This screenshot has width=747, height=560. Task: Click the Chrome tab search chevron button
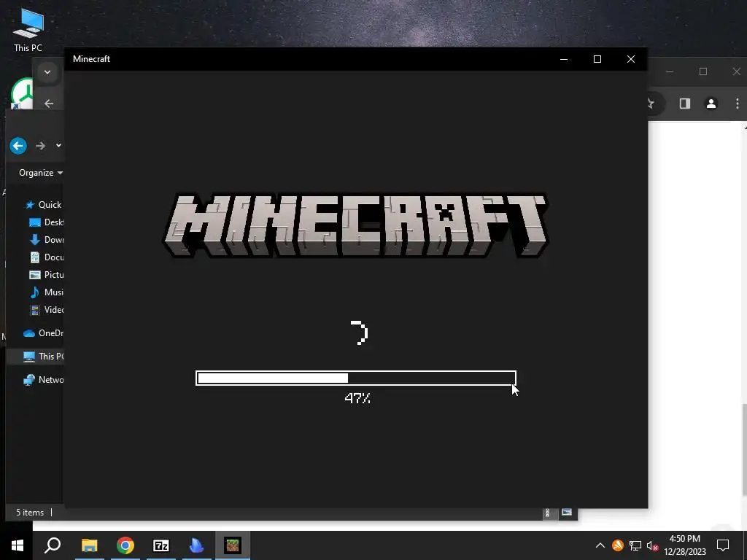pos(47,72)
